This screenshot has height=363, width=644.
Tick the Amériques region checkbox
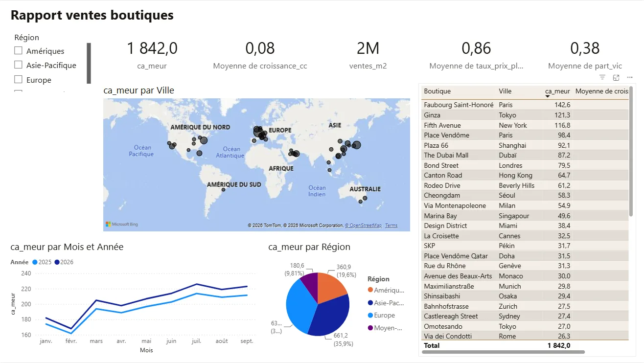[19, 50]
